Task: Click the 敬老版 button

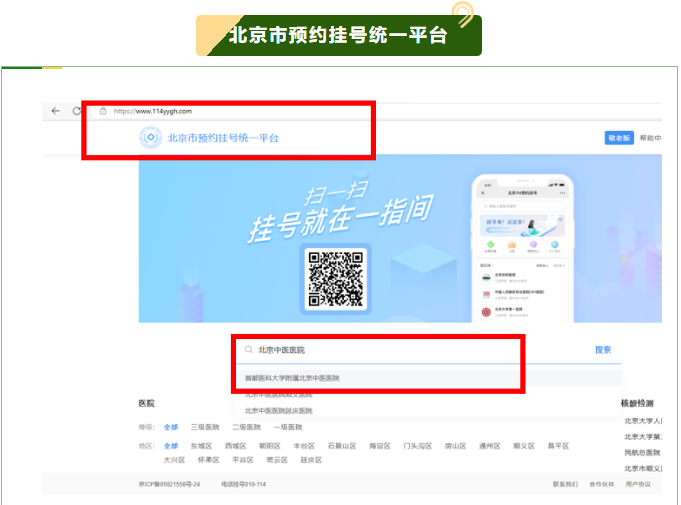Action: click(x=619, y=138)
